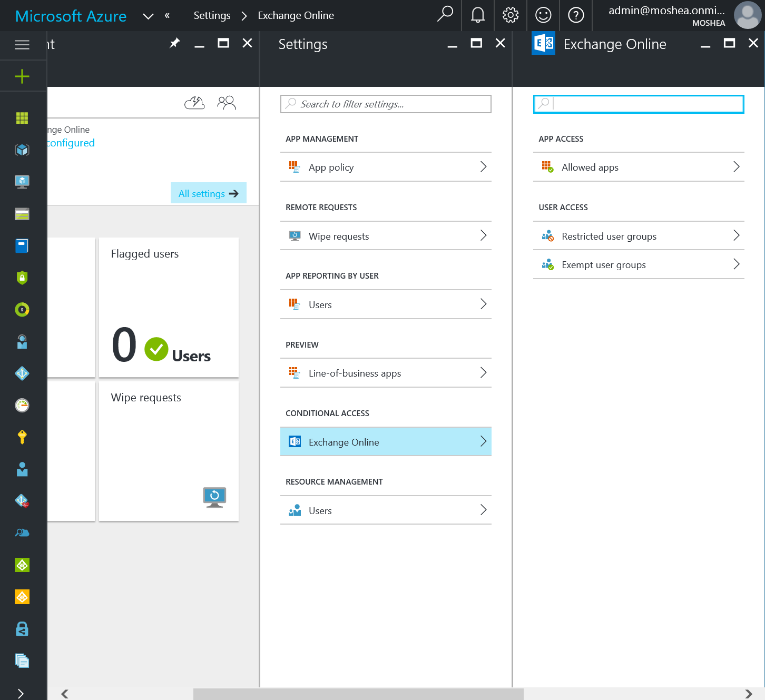Click the feedback smiley icon
The height and width of the screenshot is (700, 765).
543,15
